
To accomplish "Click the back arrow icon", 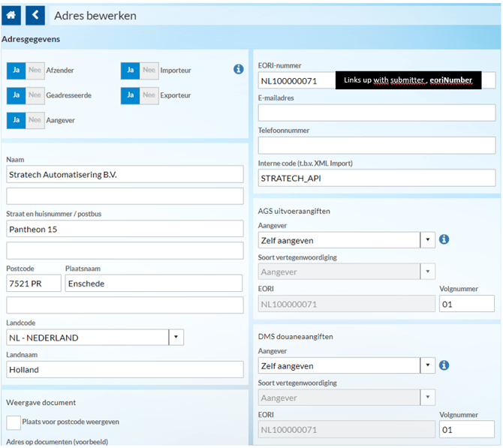I will (35, 15).
